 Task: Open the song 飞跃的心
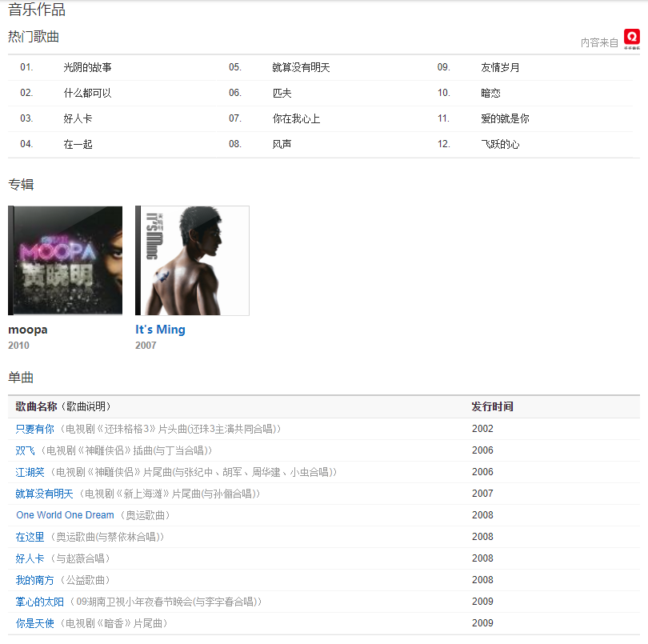(500, 144)
